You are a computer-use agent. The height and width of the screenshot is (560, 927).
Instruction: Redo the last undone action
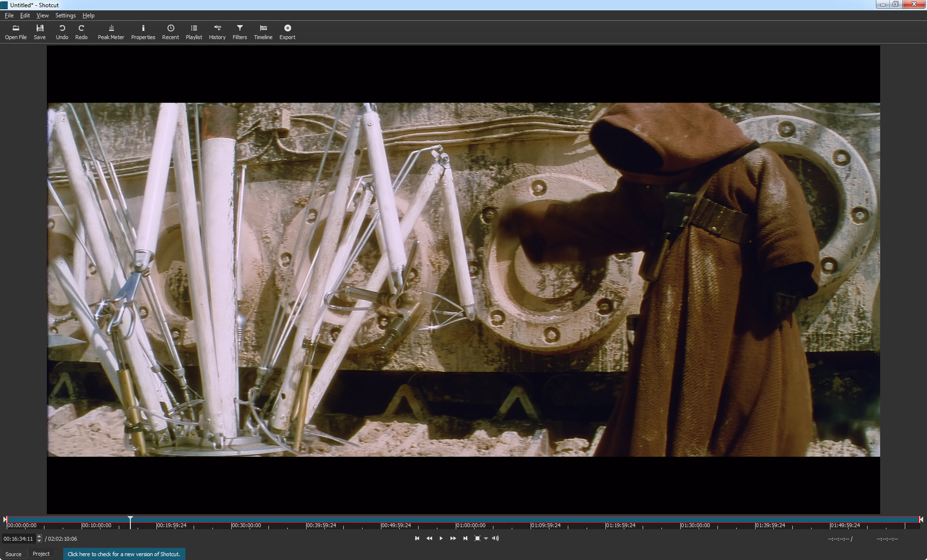81,32
